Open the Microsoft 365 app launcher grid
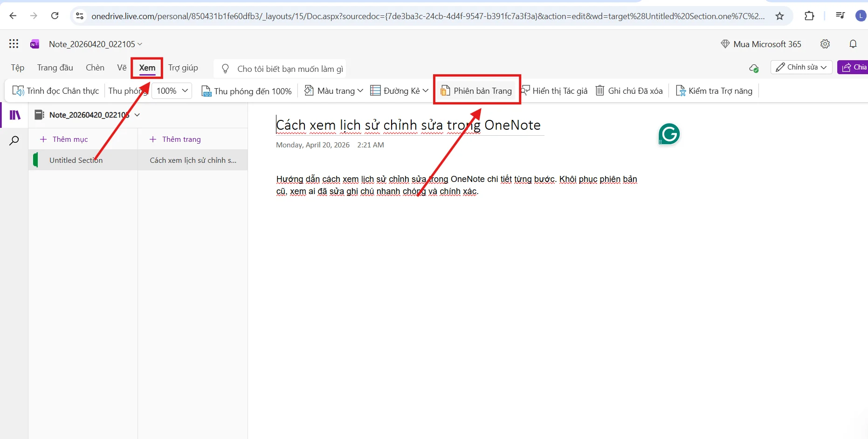The height and width of the screenshot is (439, 868). (14, 44)
